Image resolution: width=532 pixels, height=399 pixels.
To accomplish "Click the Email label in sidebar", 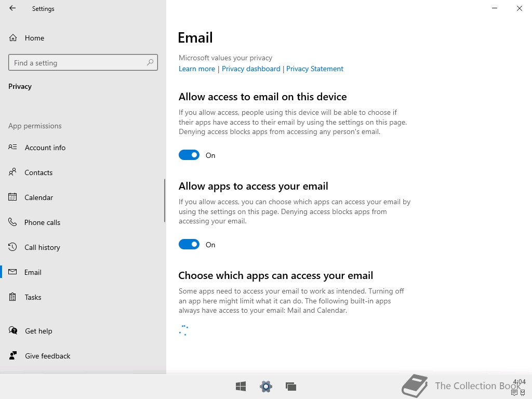I will (x=33, y=272).
